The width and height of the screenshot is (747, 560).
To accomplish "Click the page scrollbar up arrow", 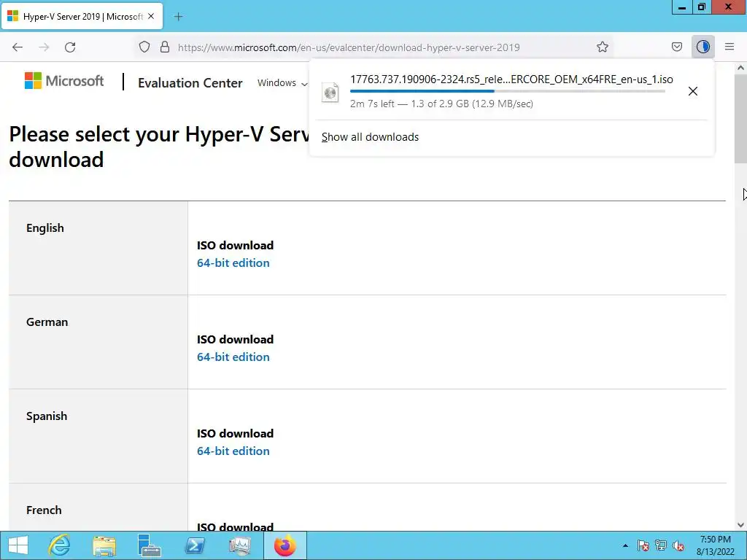I will 740,68.
